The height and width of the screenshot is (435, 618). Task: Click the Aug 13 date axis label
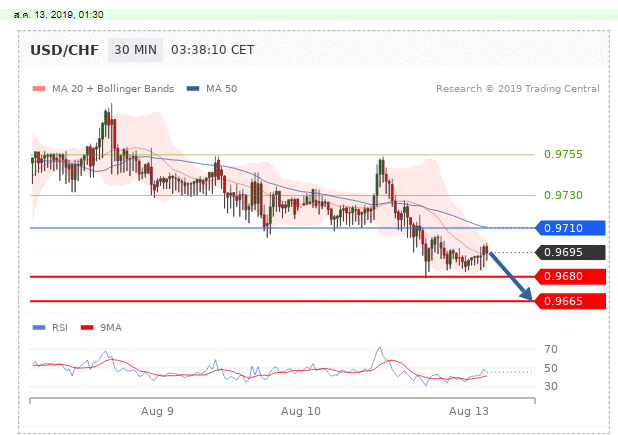pyautogui.click(x=469, y=411)
